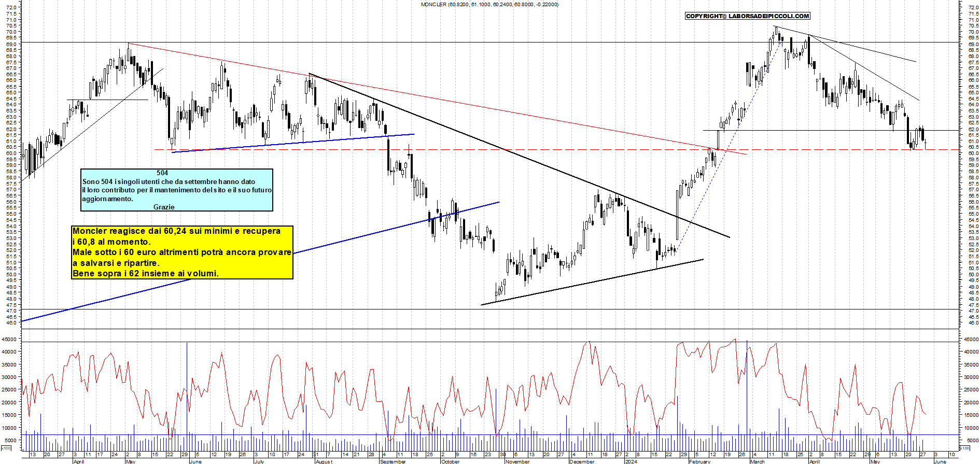Click the February month label on time axis
The height and width of the screenshot is (464, 980).
click(699, 461)
